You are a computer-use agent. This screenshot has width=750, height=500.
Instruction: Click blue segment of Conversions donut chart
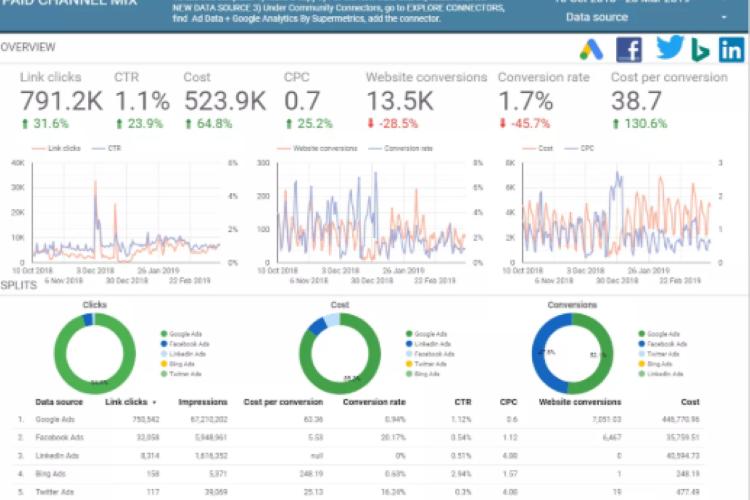click(x=539, y=354)
